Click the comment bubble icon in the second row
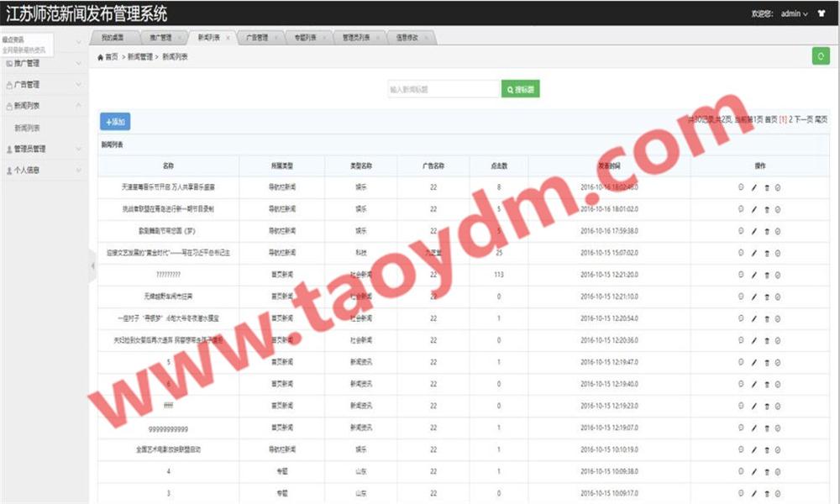Viewport: 840px width, 504px height. point(741,209)
